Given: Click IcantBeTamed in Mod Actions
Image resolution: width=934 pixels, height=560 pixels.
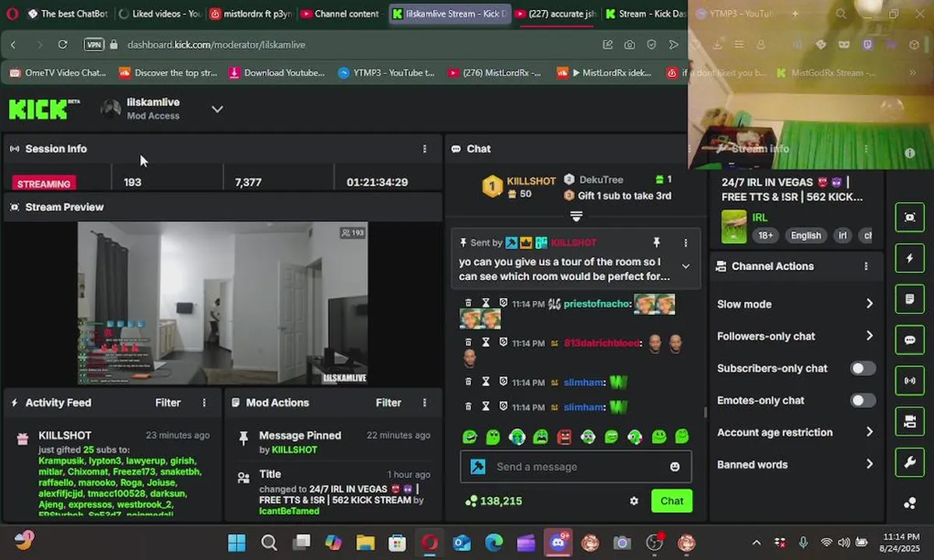Looking at the screenshot, I should coord(290,511).
